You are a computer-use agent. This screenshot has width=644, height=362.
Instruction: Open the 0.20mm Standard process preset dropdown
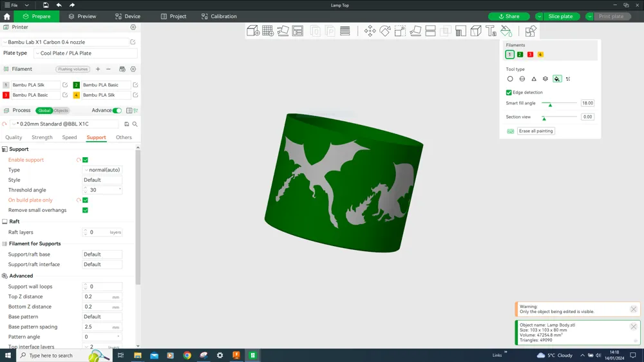66,124
